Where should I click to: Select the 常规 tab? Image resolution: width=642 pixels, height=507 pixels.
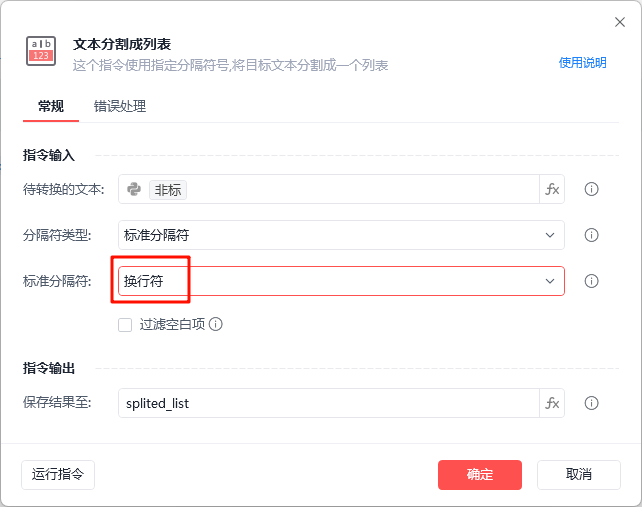[x=51, y=106]
